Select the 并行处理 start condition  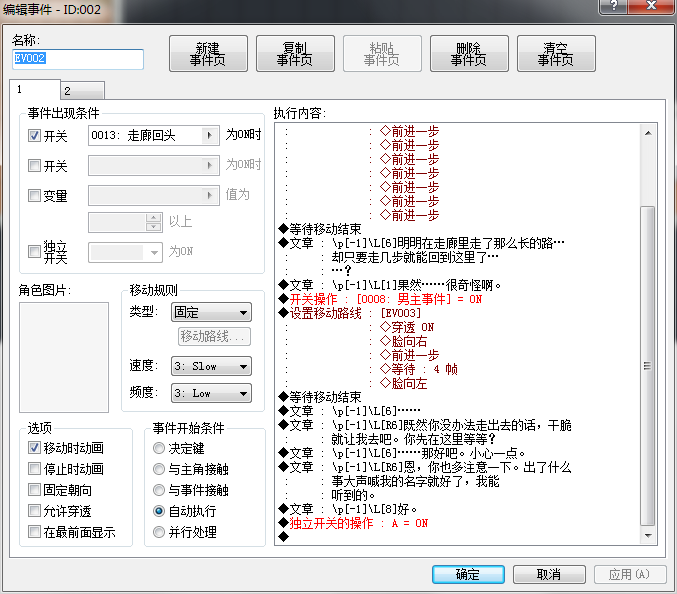click(x=159, y=532)
